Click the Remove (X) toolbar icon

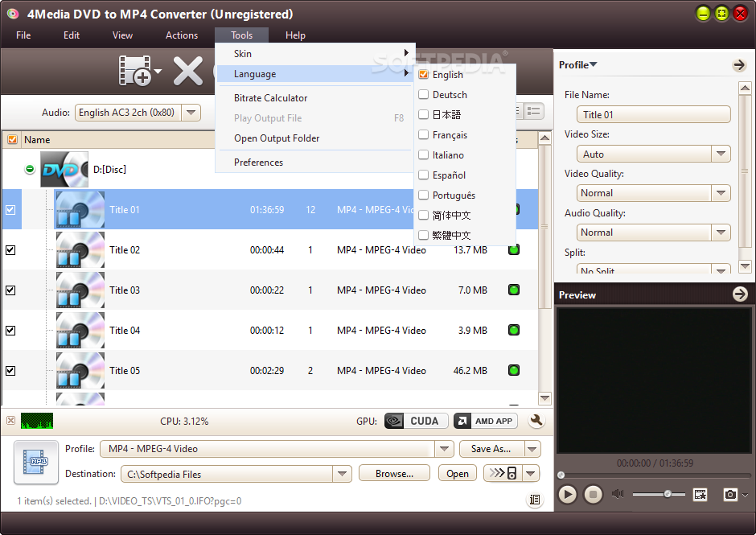(188, 71)
